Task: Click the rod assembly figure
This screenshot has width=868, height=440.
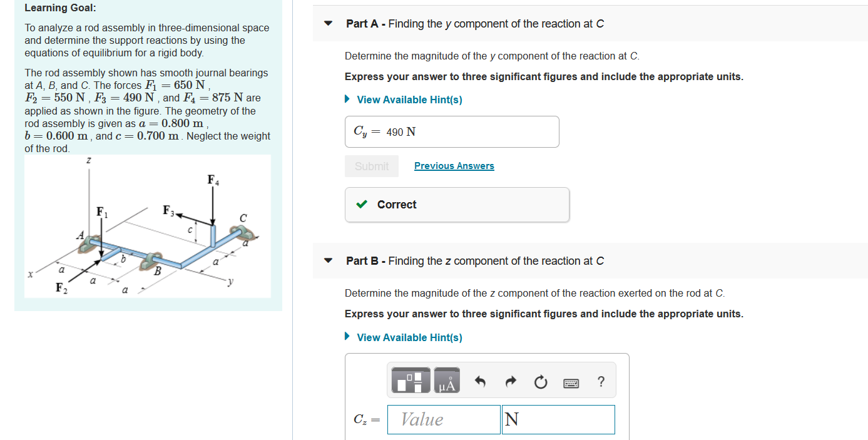Action: 147,227
